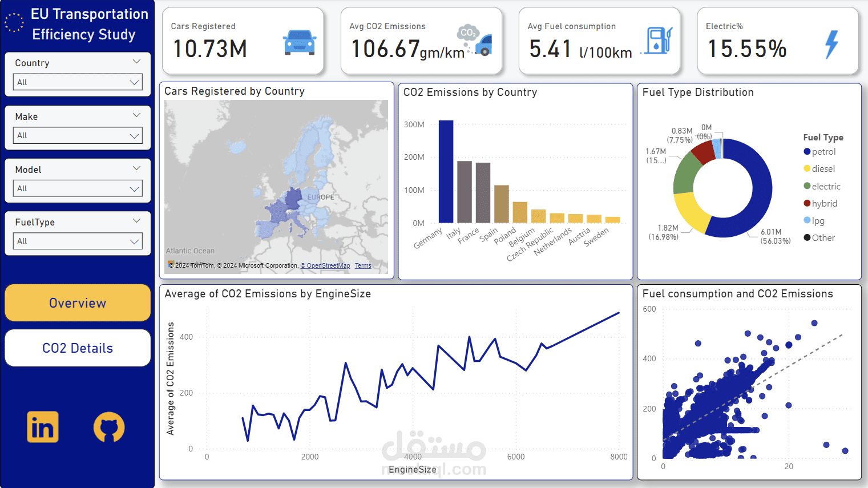Click the Sweden axis label
Screen dimensions: 868x488
[x=596, y=236]
